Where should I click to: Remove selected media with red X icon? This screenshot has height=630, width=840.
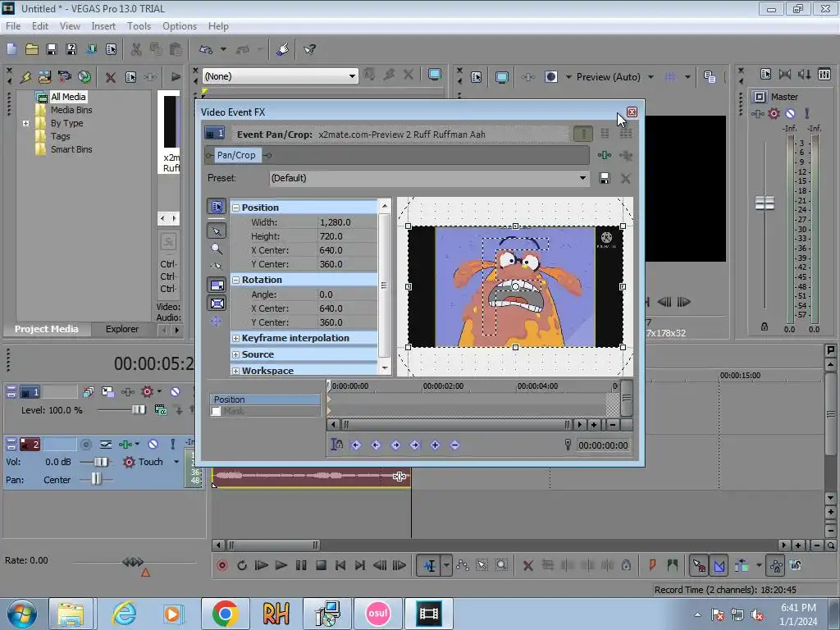(111, 77)
